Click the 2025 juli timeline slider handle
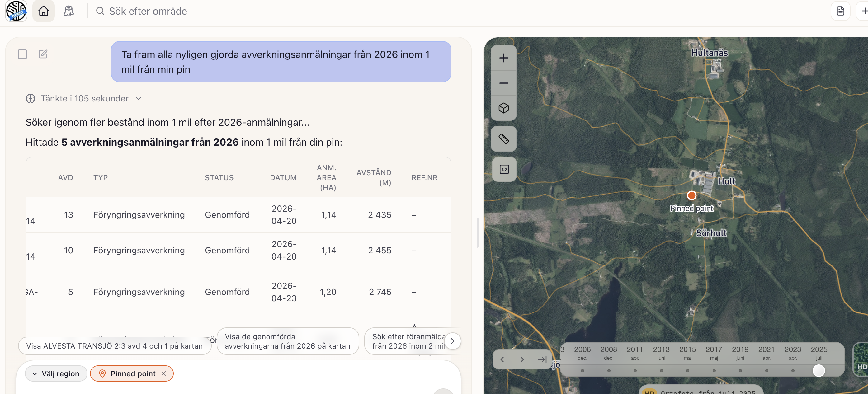Image resolution: width=868 pixels, height=394 pixels. 818,370
